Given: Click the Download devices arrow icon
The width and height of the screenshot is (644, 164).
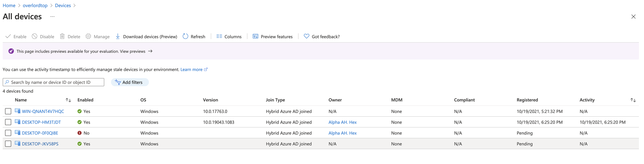Looking at the screenshot, I should [x=118, y=36].
